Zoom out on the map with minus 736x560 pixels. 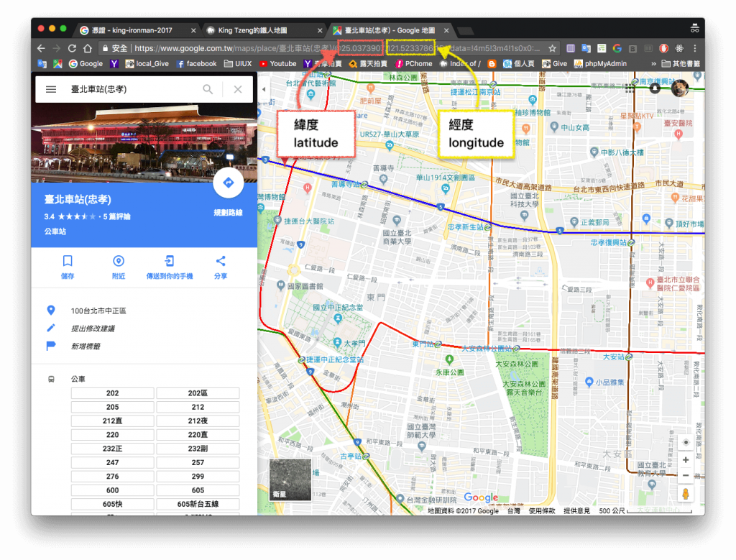tap(686, 475)
